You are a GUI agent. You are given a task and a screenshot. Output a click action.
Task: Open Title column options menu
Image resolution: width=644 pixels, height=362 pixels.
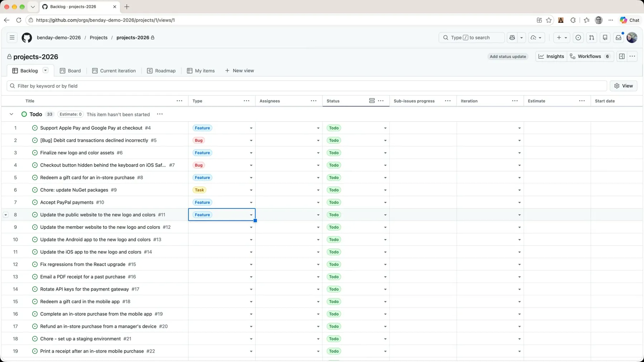pyautogui.click(x=179, y=101)
